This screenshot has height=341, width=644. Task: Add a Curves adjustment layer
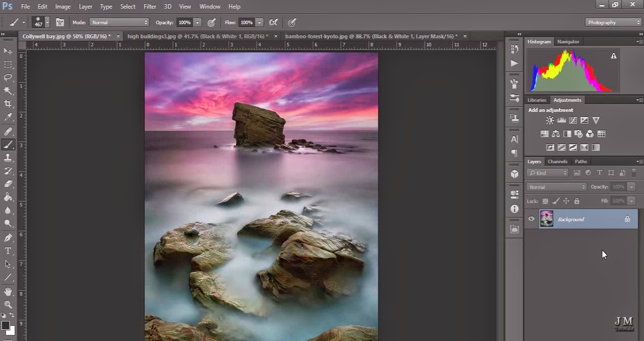(572, 120)
